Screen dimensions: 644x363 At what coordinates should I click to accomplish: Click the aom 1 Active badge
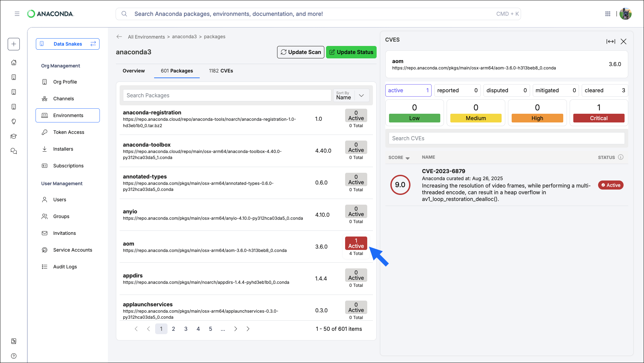pyautogui.click(x=356, y=243)
